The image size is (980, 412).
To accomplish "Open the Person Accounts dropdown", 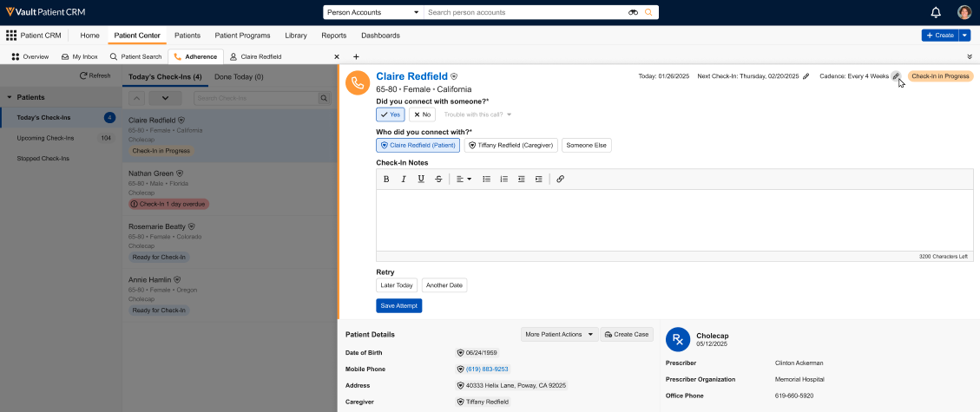I will tap(372, 13).
